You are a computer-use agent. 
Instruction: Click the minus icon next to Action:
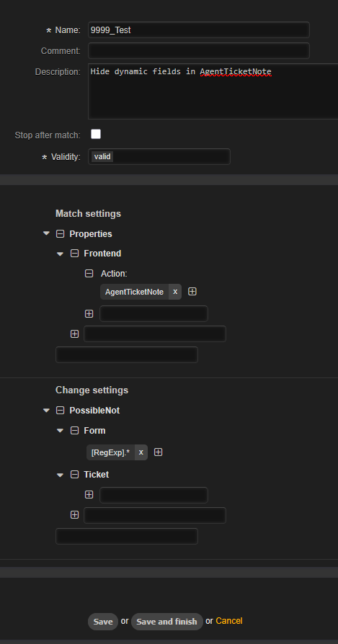pos(89,274)
